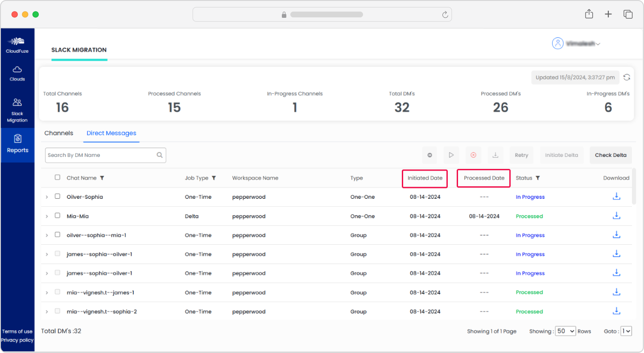Open the Clouds section

click(x=17, y=74)
